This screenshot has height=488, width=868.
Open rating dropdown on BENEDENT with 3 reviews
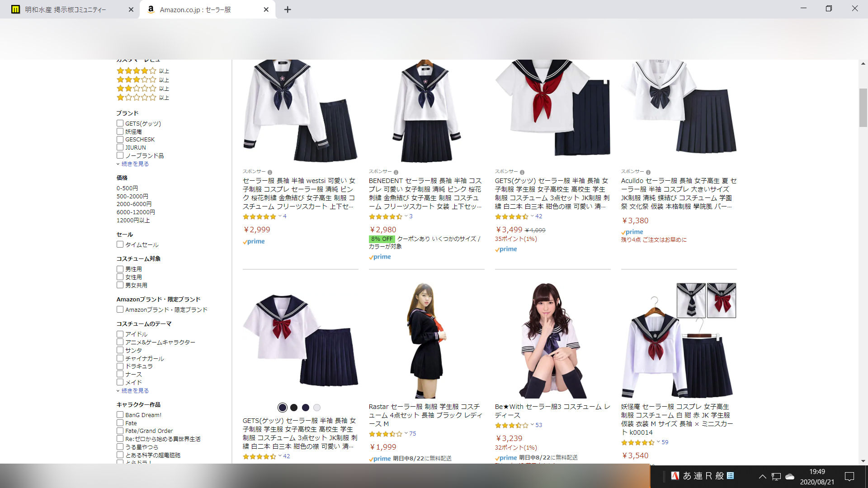406,216
